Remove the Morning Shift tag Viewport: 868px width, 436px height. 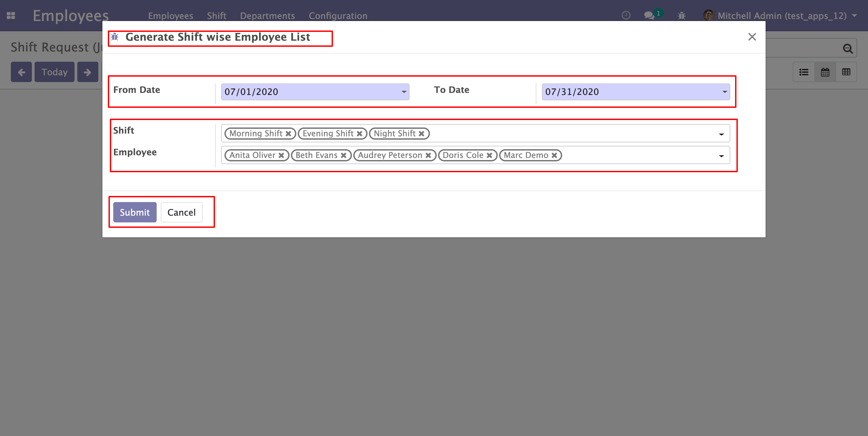click(289, 134)
